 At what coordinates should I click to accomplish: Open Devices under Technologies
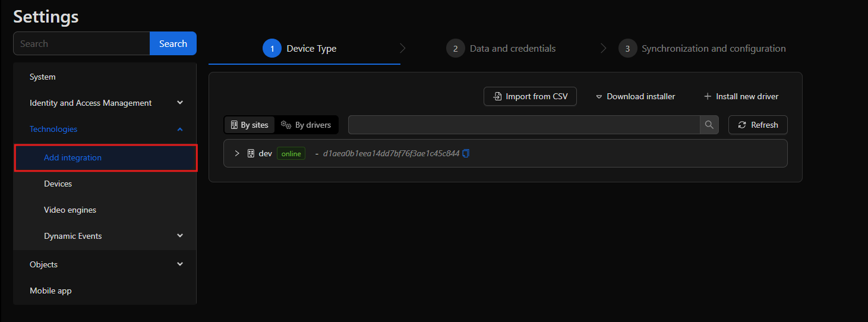(105, 184)
